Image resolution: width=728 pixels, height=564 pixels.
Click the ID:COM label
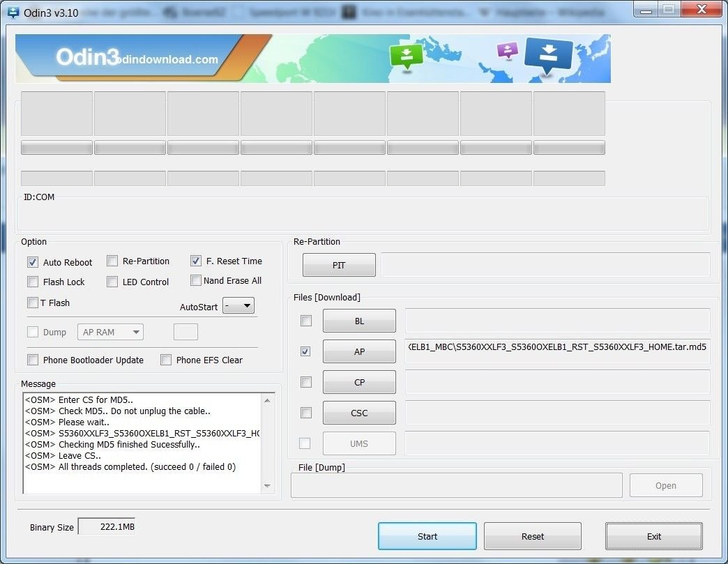coord(39,197)
